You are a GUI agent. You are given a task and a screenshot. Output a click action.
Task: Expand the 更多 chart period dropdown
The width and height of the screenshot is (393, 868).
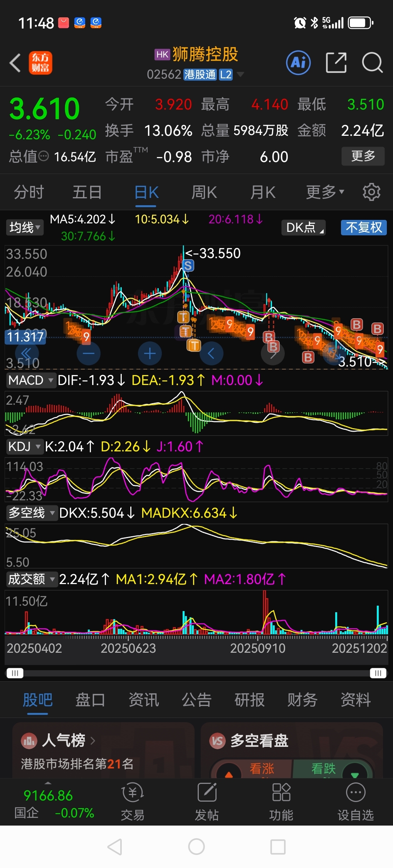(x=325, y=192)
